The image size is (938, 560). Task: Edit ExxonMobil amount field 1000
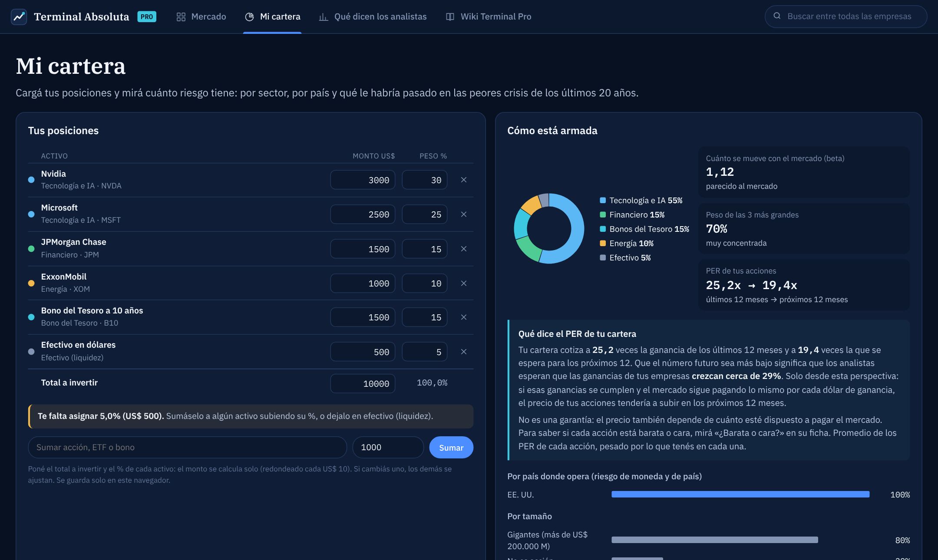(x=363, y=283)
